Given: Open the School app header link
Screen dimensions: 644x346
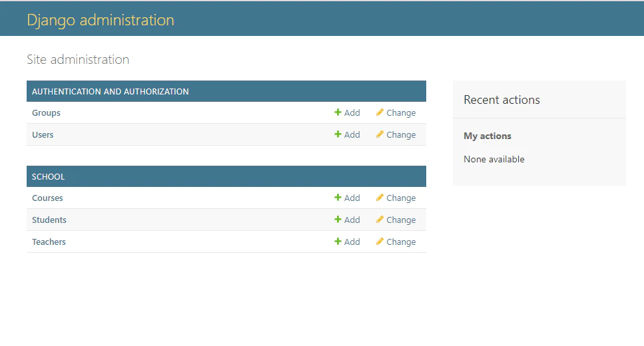Looking at the screenshot, I should coord(48,176).
